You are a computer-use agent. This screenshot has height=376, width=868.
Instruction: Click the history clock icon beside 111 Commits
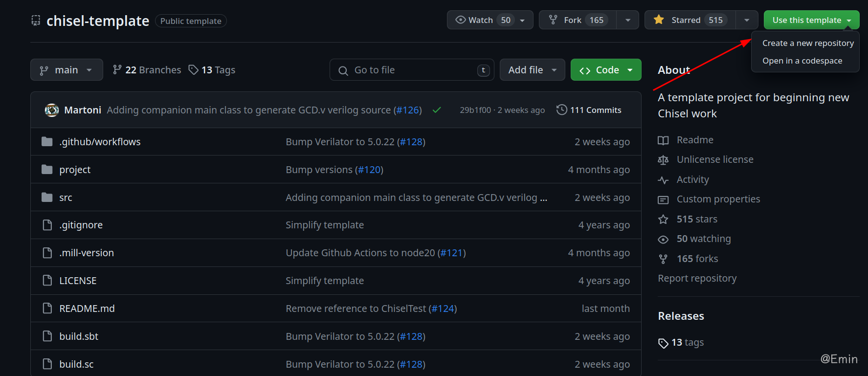562,110
